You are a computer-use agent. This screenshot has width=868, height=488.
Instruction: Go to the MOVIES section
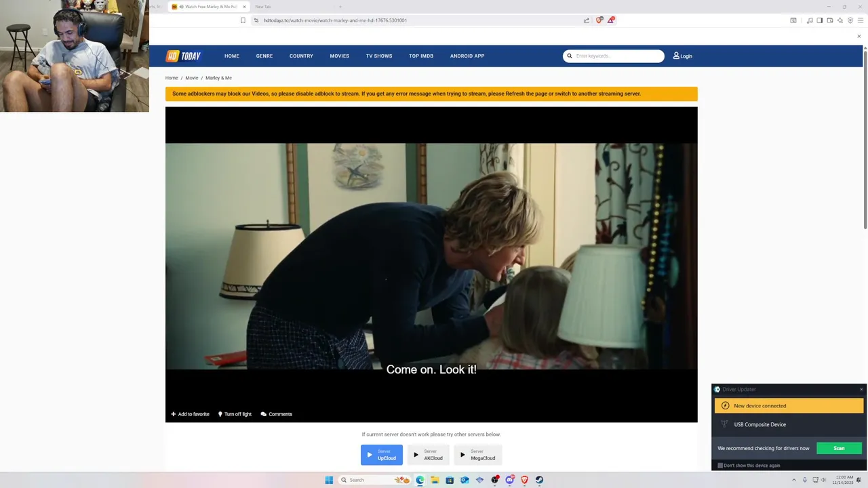(x=340, y=56)
